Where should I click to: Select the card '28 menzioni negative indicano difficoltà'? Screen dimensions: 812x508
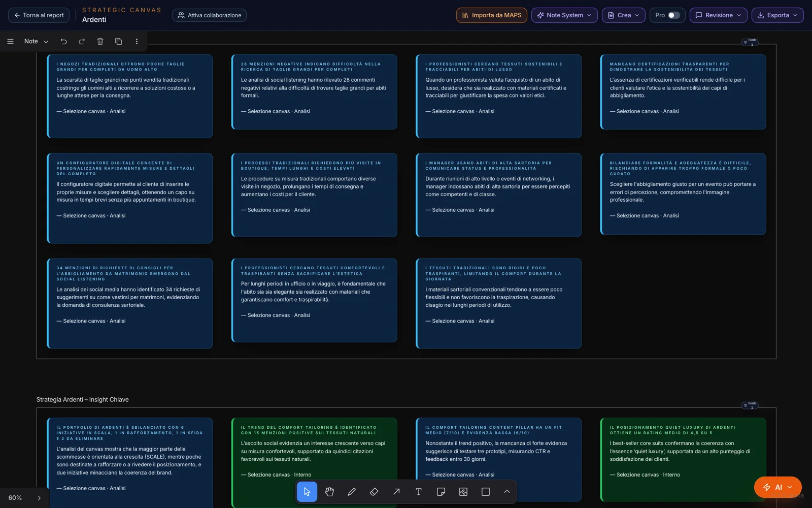(314, 92)
